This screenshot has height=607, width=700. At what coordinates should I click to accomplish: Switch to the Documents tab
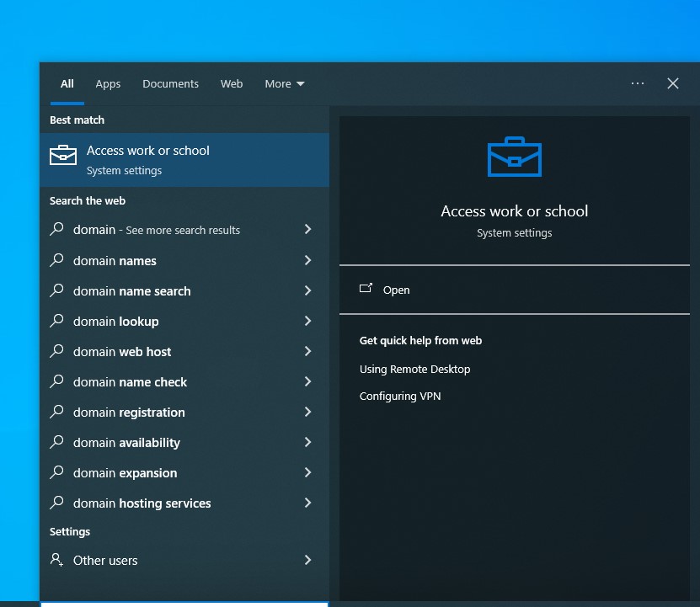[170, 83]
